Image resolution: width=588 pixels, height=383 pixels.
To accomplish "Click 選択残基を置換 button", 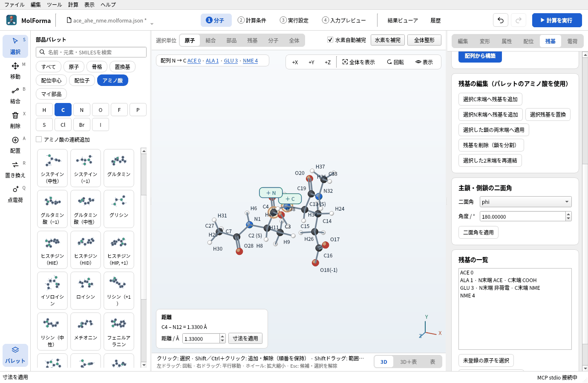I will [548, 114].
